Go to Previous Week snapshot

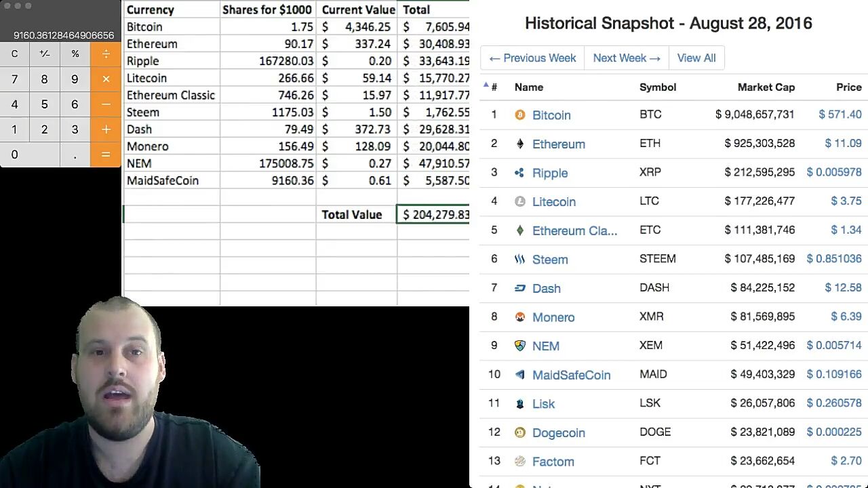click(x=532, y=58)
